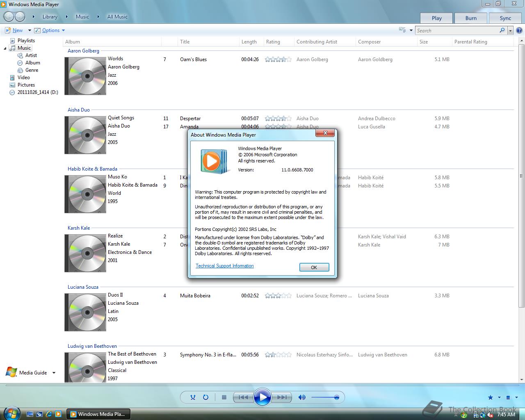Start playback with the round Play button
This screenshot has width=525, height=420.
point(262,397)
